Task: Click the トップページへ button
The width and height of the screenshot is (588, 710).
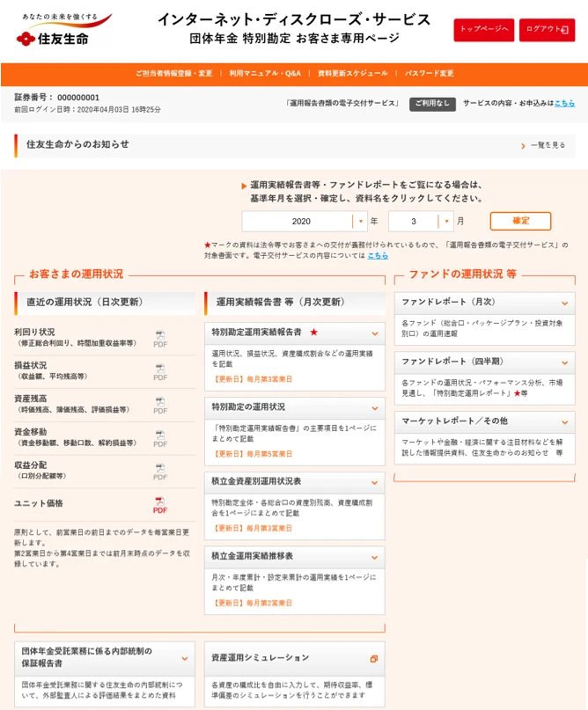Action: tap(483, 30)
